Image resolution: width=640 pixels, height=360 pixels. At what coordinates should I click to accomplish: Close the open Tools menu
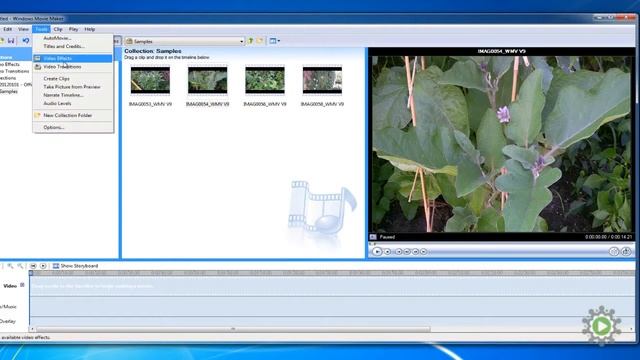[41, 29]
